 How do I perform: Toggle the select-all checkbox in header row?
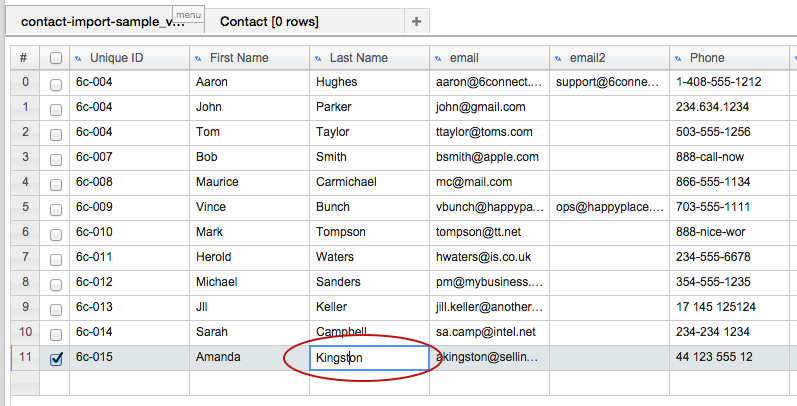click(x=56, y=58)
